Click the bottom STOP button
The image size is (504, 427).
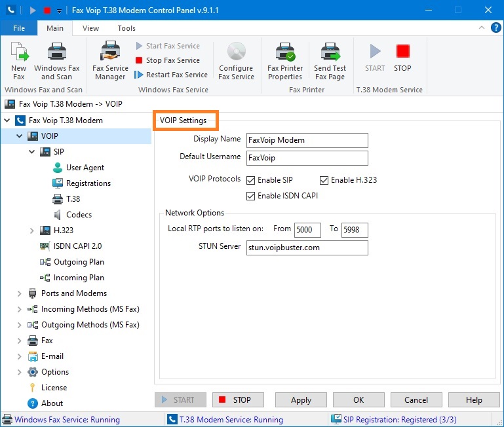click(238, 400)
